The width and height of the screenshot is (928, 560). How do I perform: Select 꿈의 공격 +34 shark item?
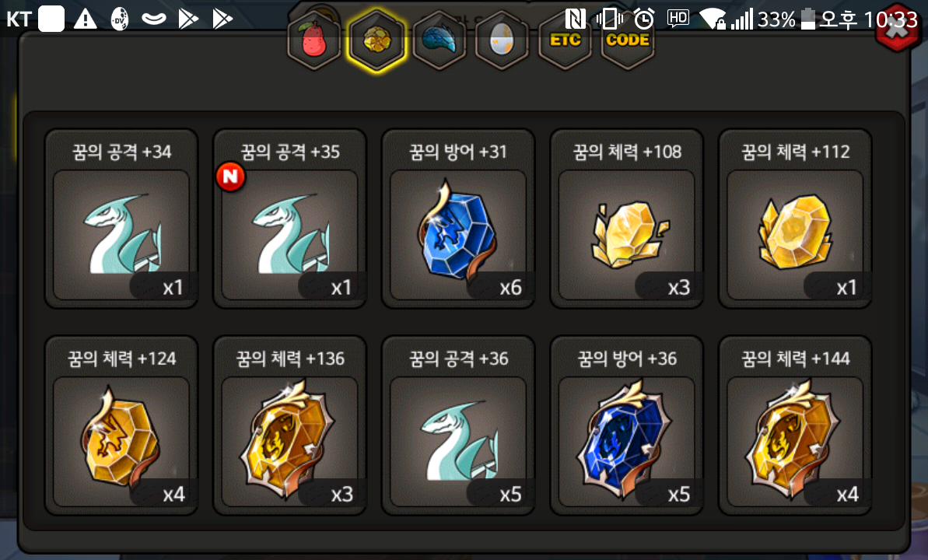(121, 219)
